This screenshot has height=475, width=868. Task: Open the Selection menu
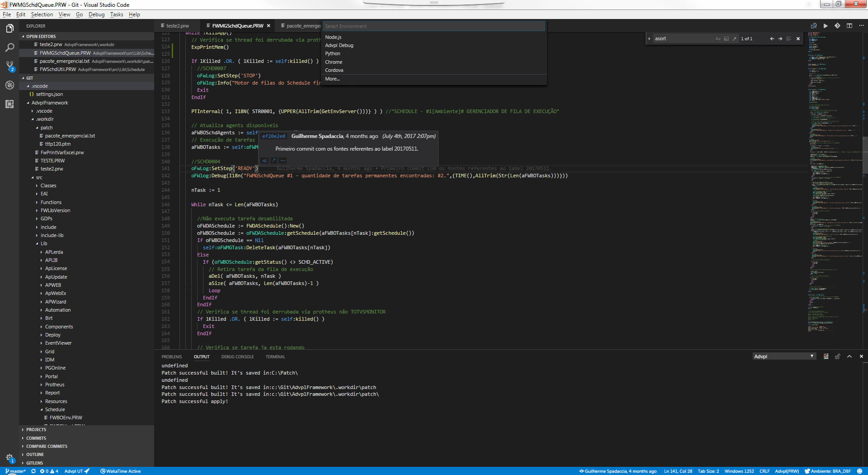pyautogui.click(x=42, y=14)
